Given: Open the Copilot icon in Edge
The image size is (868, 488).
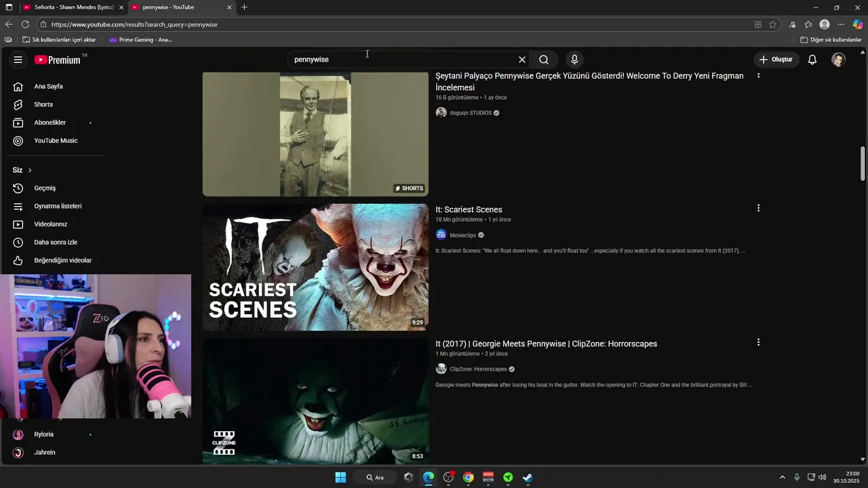Looking at the screenshot, I should [x=858, y=24].
